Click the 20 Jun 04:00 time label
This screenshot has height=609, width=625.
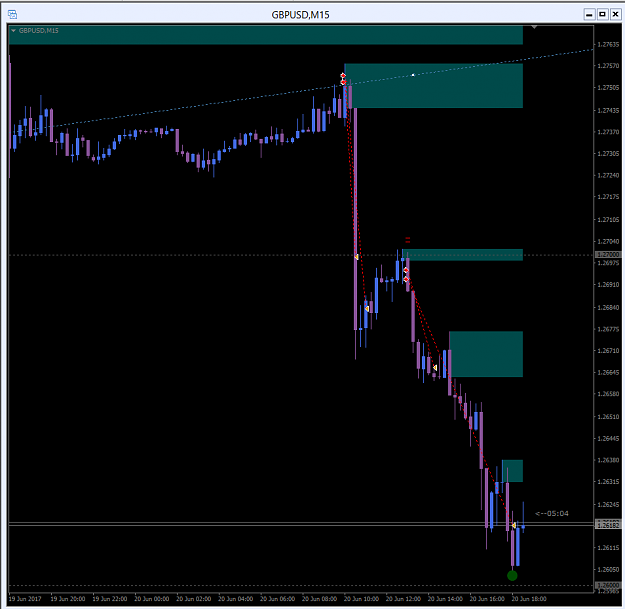236,599
